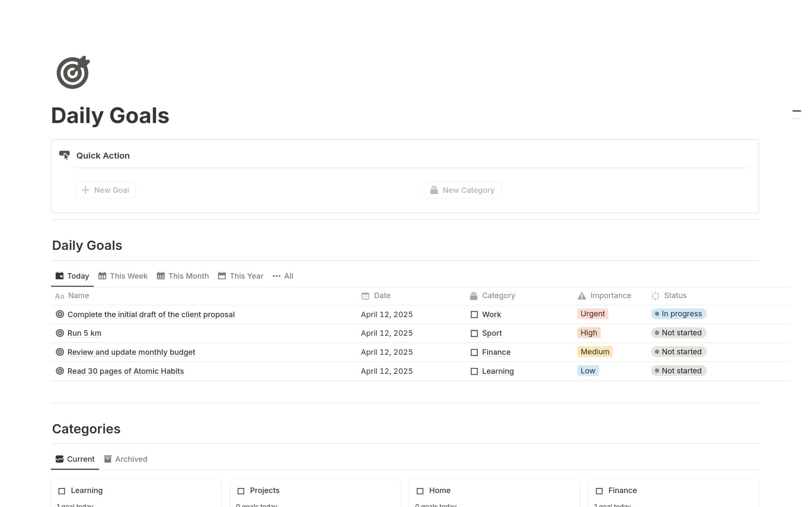The height and width of the screenshot is (507, 812).
Task: Click the Quick Action cursor icon
Action: pos(64,155)
